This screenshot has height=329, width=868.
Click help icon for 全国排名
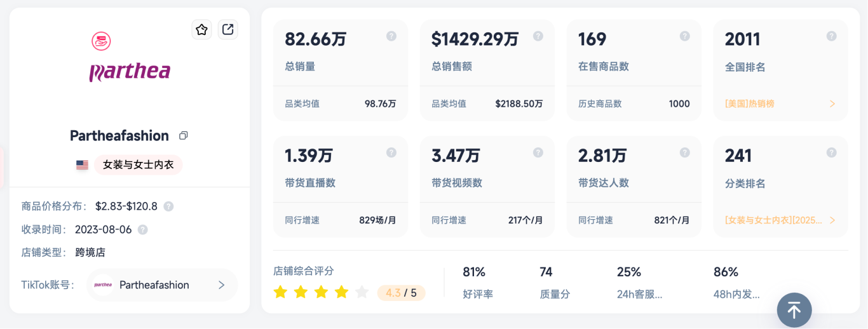click(x=832, y=36)
